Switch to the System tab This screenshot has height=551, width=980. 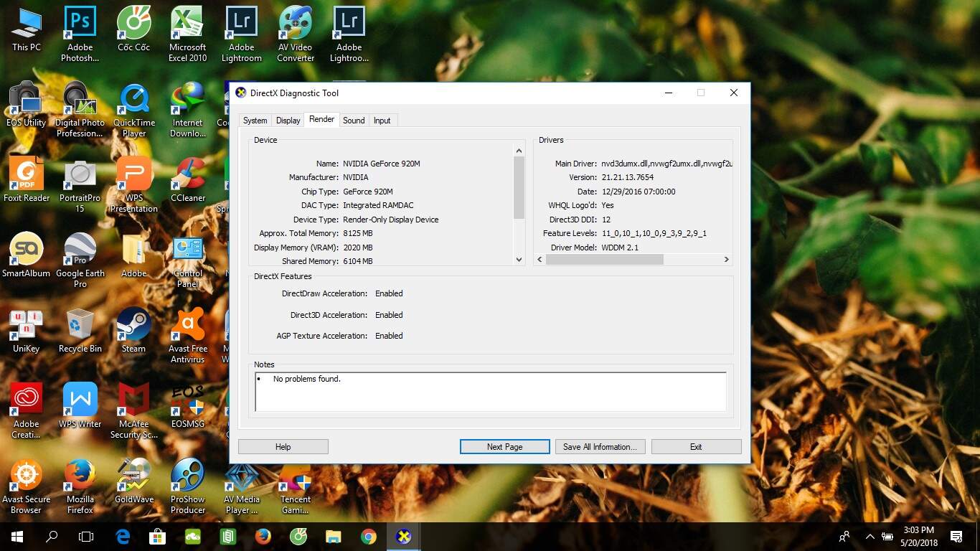click(x=255, y=121)
